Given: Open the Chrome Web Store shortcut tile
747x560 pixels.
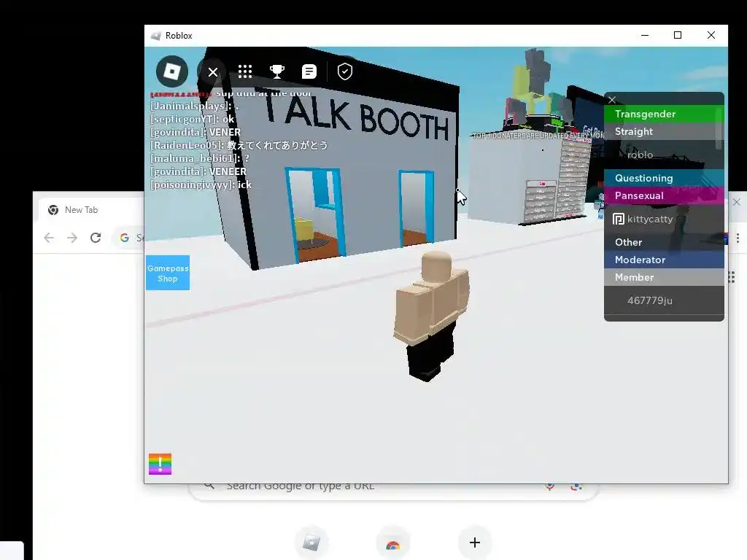Looking at the screenshot, I should pyautogui.click(x=393, y=542).
